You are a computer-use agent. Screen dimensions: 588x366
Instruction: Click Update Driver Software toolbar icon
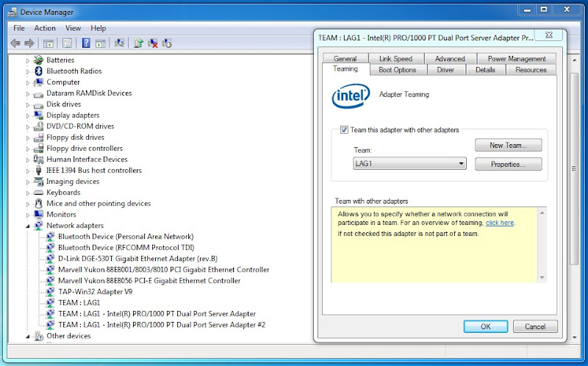(x=138, y=43)
